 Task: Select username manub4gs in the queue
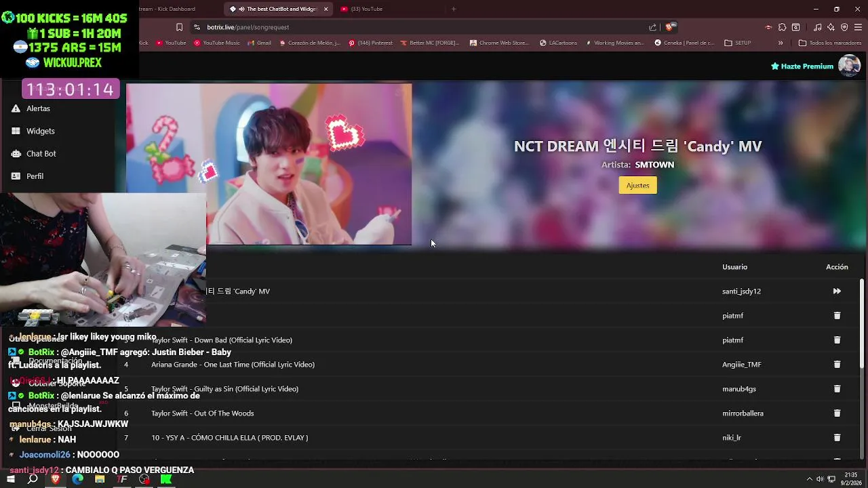tap(738, 389)
